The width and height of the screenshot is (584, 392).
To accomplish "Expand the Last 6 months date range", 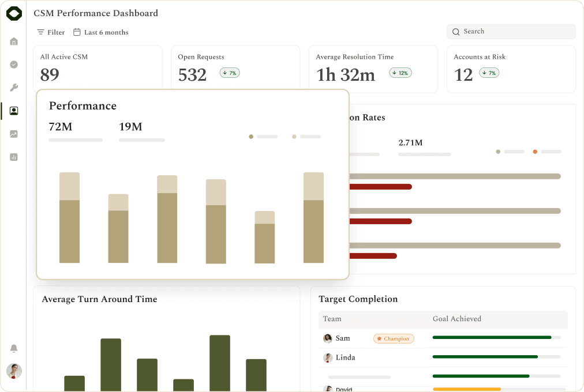I will click(x=101, y=32).
